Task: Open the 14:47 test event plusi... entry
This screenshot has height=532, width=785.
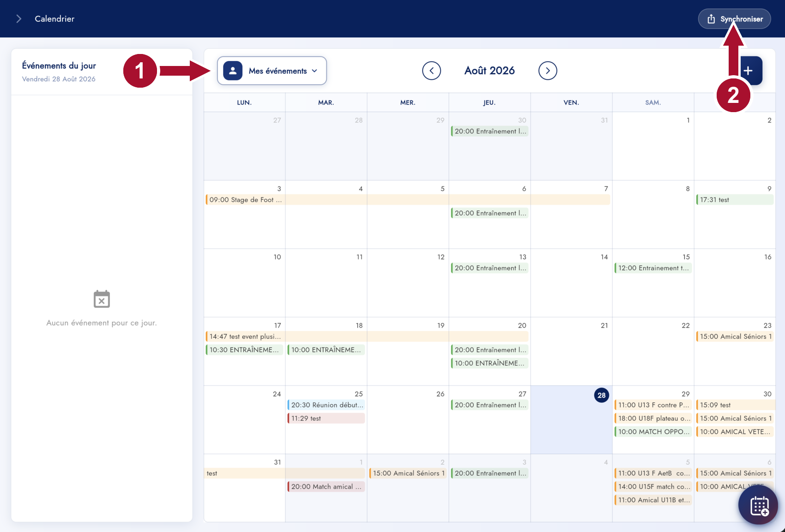Action: 367,336
